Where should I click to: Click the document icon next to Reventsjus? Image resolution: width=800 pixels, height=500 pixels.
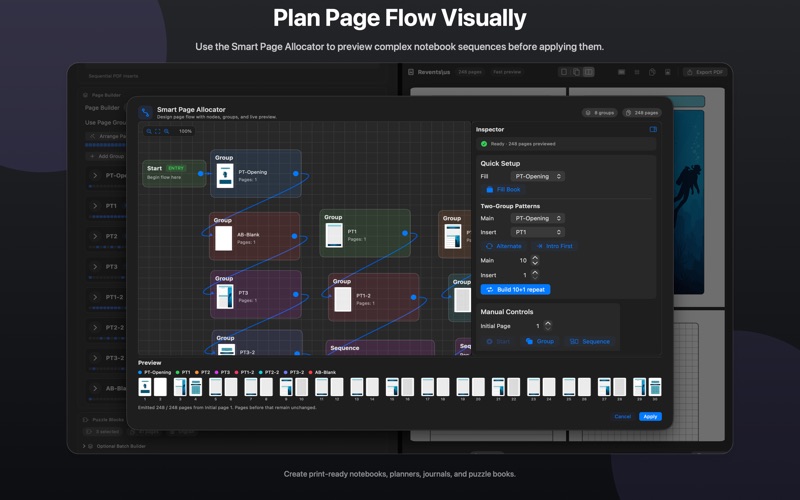pos(411,72)
